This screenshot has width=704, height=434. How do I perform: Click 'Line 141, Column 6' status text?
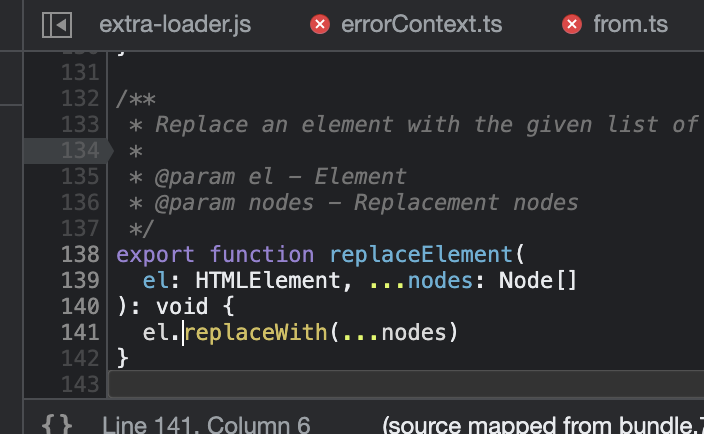click(x=207, y=425)
